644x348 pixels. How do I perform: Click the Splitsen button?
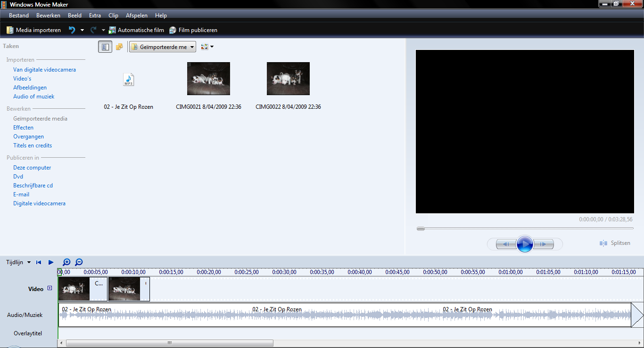click(615, 243)
